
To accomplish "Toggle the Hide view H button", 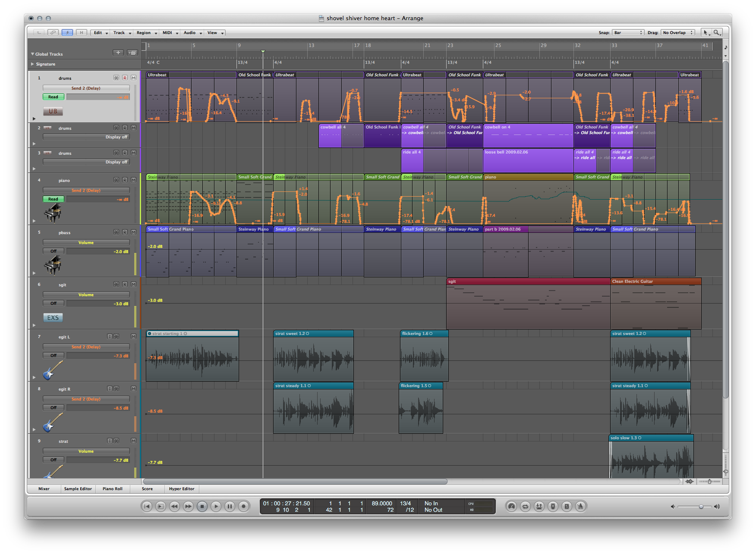I will [x=81, y=33].
